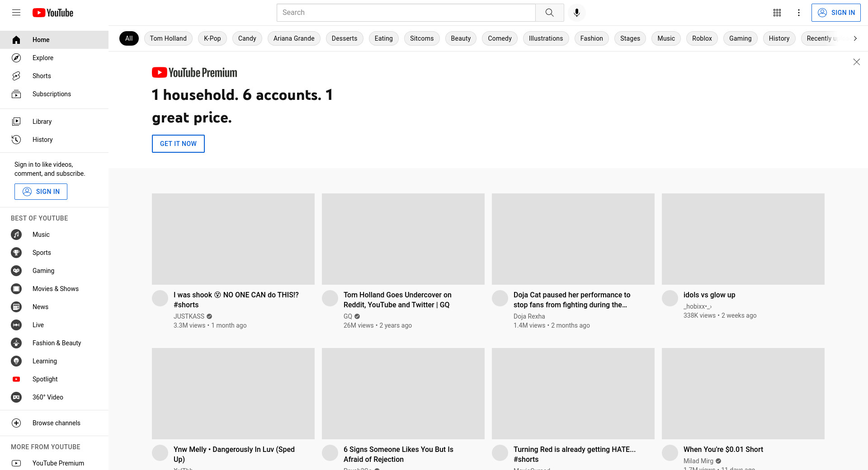Open the hamburger guide menu
The height and width of the screenshot is (470, 868).
coord(16,13)
